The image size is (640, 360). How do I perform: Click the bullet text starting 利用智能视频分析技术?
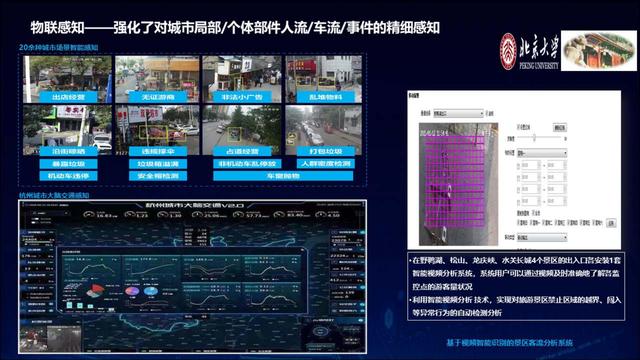click(516, 306)
